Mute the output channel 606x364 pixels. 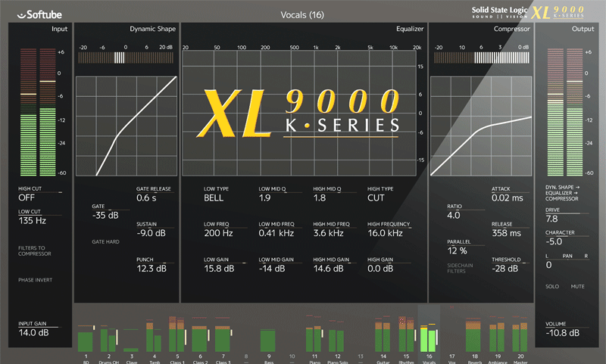coord(577,286)
